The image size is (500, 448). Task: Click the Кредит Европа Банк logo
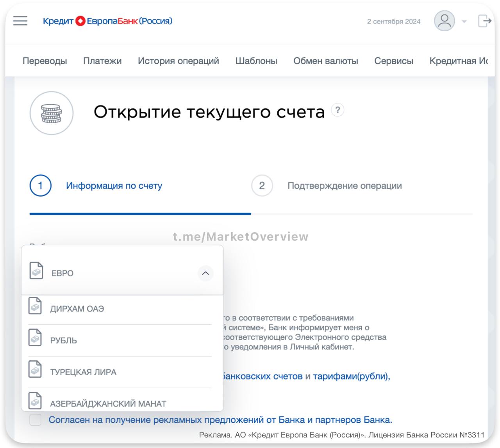[107, 21]
